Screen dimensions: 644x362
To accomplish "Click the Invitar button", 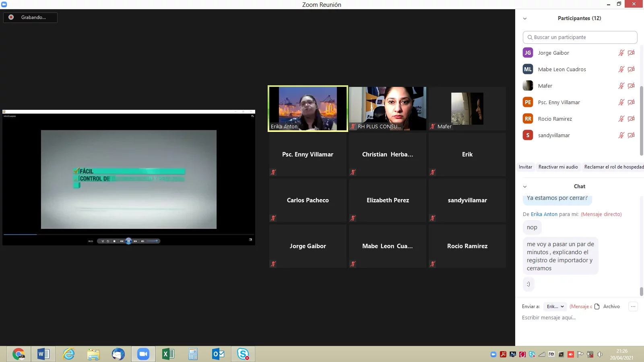I will point(525,167).
